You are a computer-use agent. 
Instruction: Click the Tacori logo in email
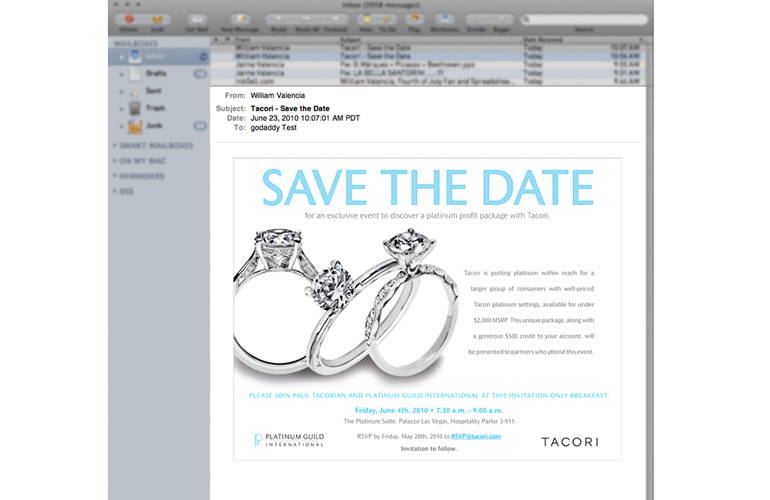click(570, 442)
